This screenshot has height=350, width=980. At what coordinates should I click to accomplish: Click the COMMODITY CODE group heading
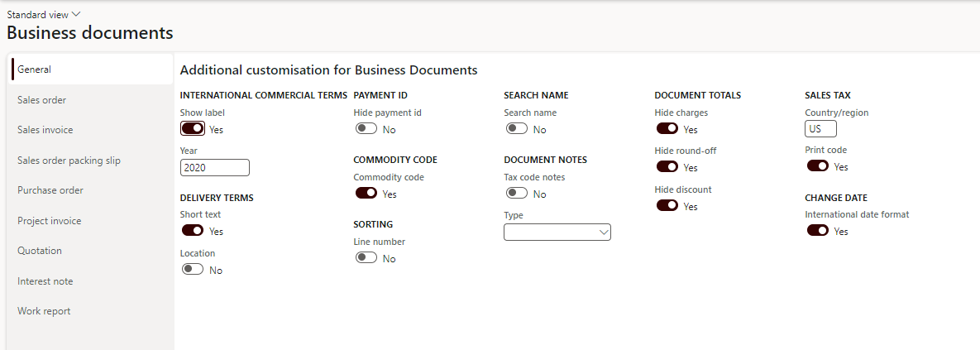(x=395, y=160)
